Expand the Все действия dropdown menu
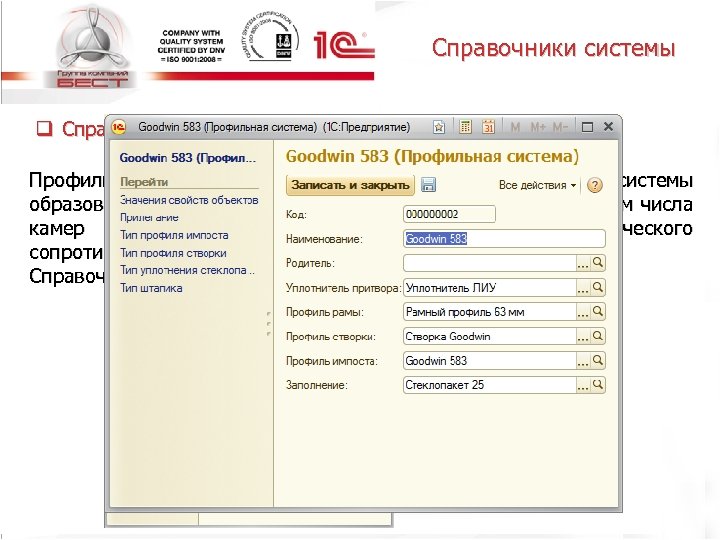The width and height of the screenshot is (720, 540). click(x=537, y=185)
